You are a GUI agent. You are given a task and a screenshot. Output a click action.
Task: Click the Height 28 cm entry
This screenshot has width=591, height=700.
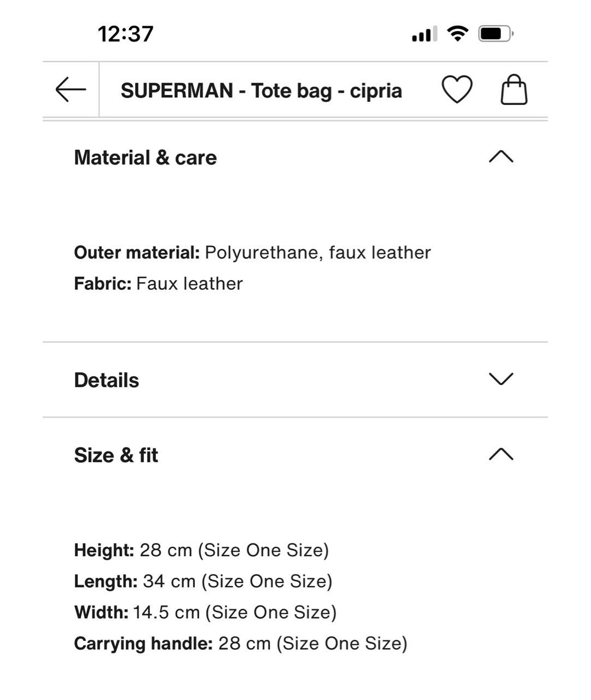pos(201,550)
